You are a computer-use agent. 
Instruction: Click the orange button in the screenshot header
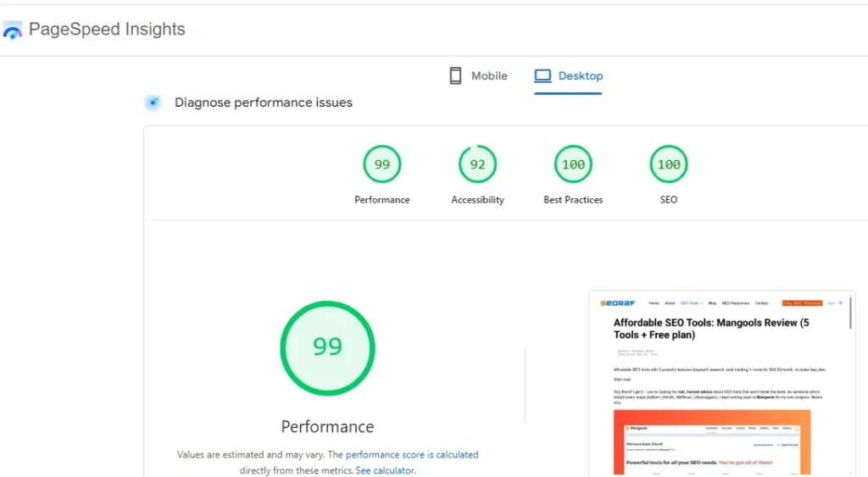click(802, 303)
